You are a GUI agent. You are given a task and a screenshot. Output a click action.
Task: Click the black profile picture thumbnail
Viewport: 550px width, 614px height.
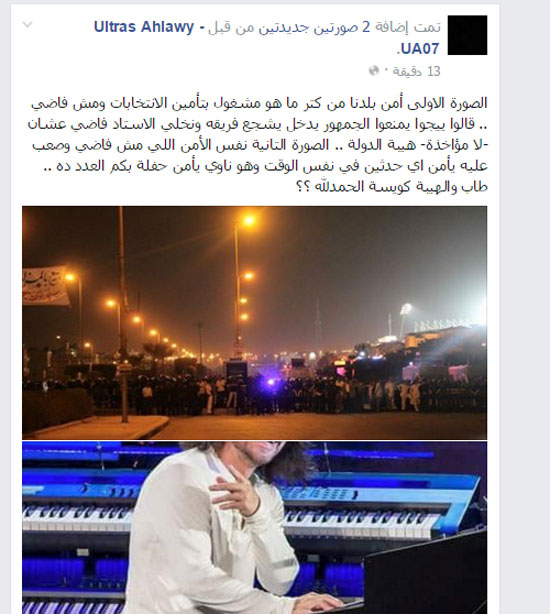(467, 35)
